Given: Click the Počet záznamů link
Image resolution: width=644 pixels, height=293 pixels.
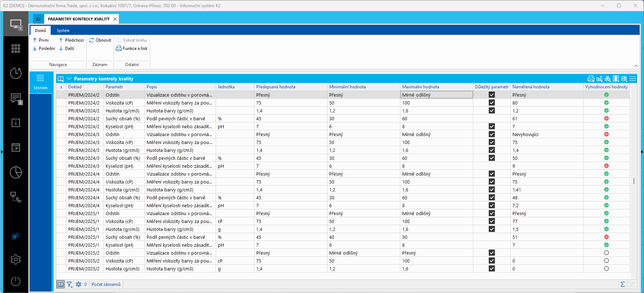Looking at the screenshot, I should point(106,284).
